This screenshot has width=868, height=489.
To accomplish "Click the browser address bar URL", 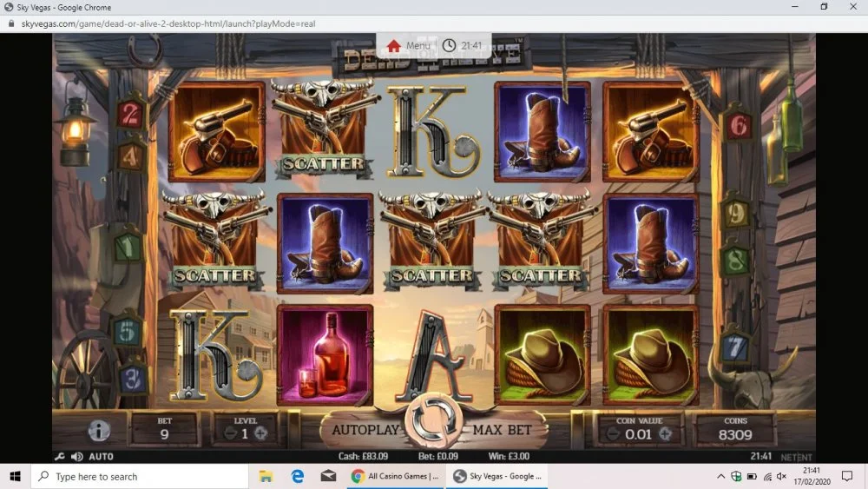I will click(x=168, y=23).
